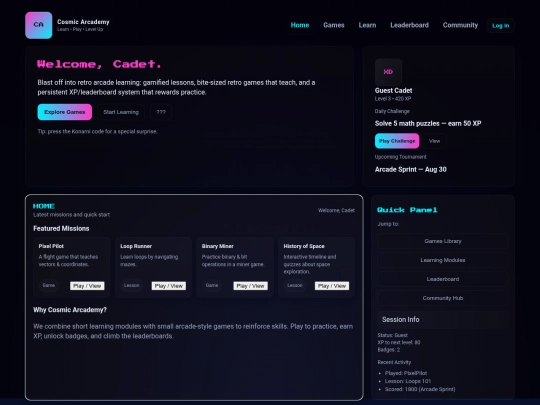Click the Lesson tag on History of Space
The image size is (540, 405).
coord(295,285)
